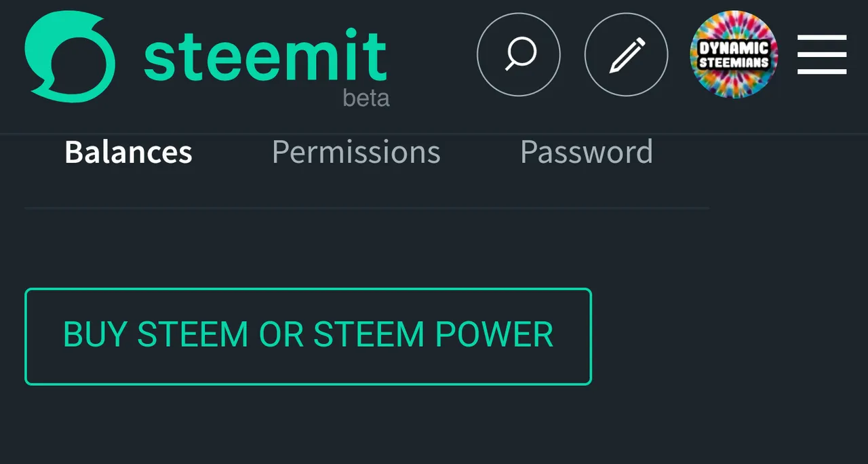
Task: Start a new post via pencil icon
Action: [626, 54]
